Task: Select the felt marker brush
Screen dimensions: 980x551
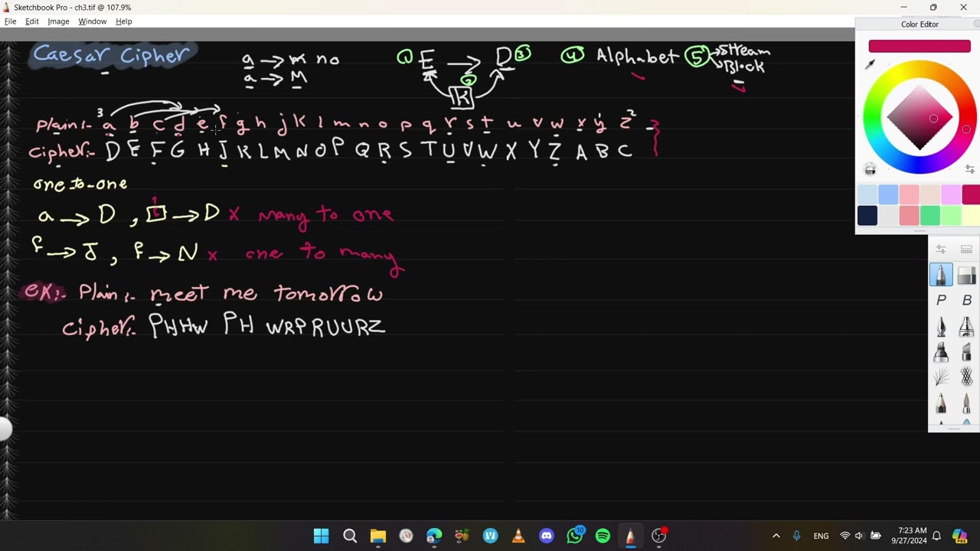Action: click(x=941, y=352)
